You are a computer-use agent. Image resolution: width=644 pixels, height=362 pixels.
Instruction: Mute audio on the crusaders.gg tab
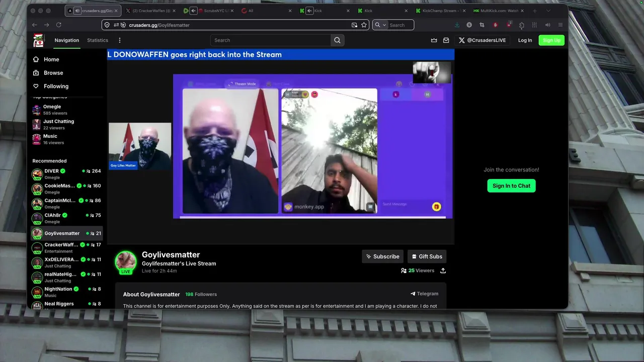tap(77, 11)
